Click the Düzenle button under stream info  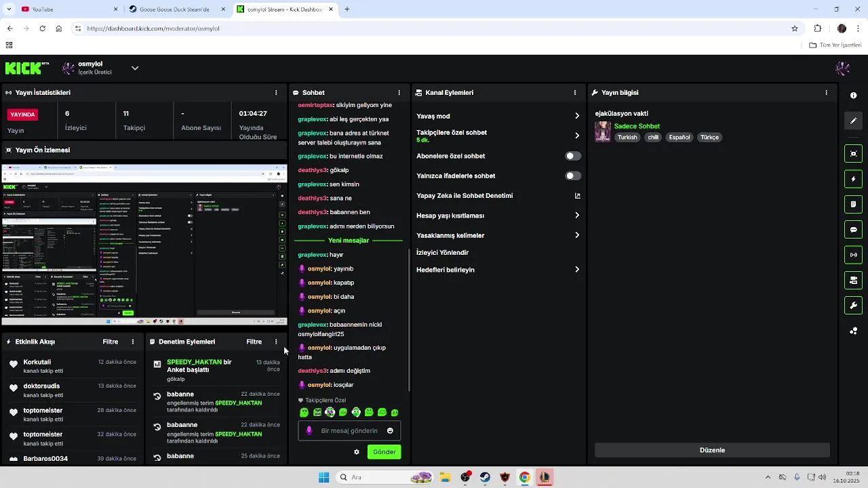pyautogui.click(x=712, y=450)
